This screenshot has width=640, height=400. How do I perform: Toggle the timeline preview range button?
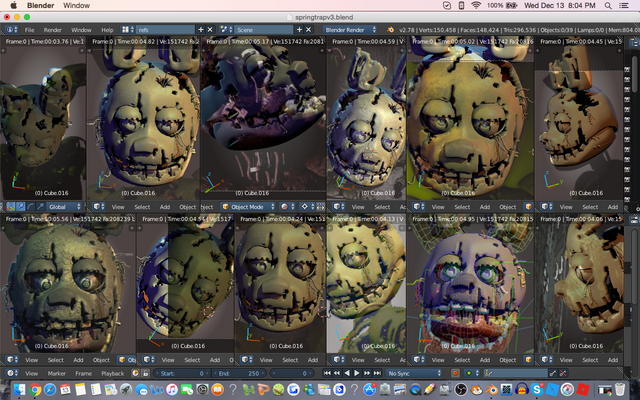(137, 373)
